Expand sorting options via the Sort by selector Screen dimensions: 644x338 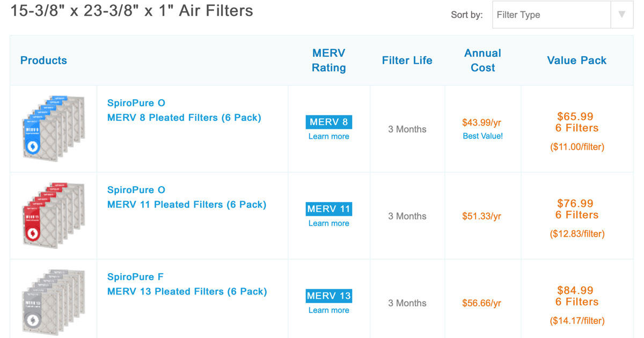[x=551, y=14]
